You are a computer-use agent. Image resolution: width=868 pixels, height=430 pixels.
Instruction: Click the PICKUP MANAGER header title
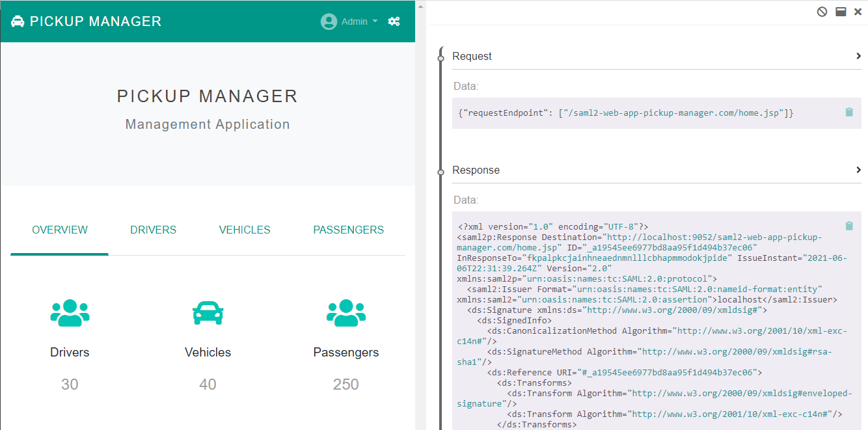(96, 21)
